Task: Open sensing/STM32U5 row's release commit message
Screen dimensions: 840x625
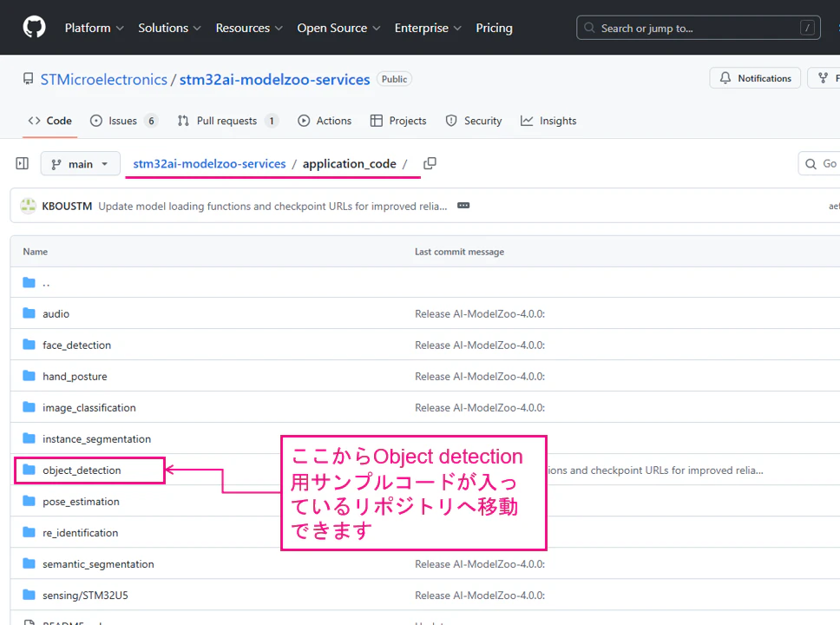Action: click(x=480, y=595)
